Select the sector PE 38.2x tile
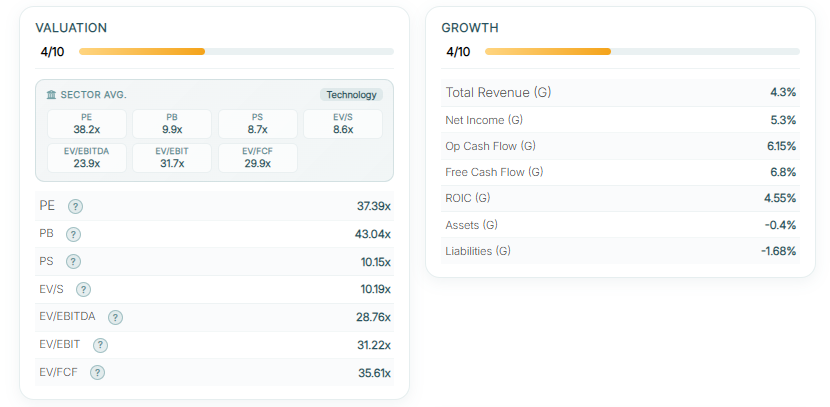The height and width of the screenshot is (407, 830). [x=87, y=124]
